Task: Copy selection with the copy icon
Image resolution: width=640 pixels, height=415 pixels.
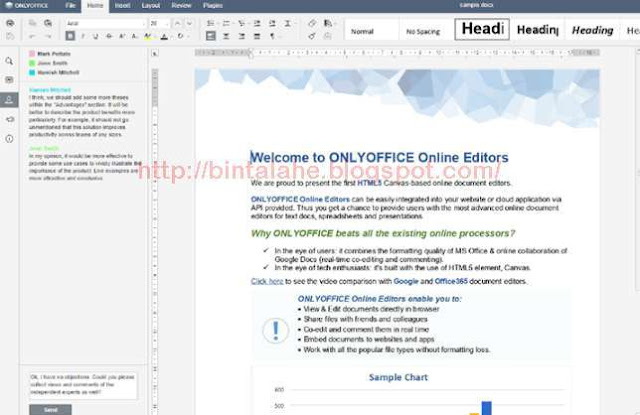Action: pyautogui.click(x=32, y=23)
